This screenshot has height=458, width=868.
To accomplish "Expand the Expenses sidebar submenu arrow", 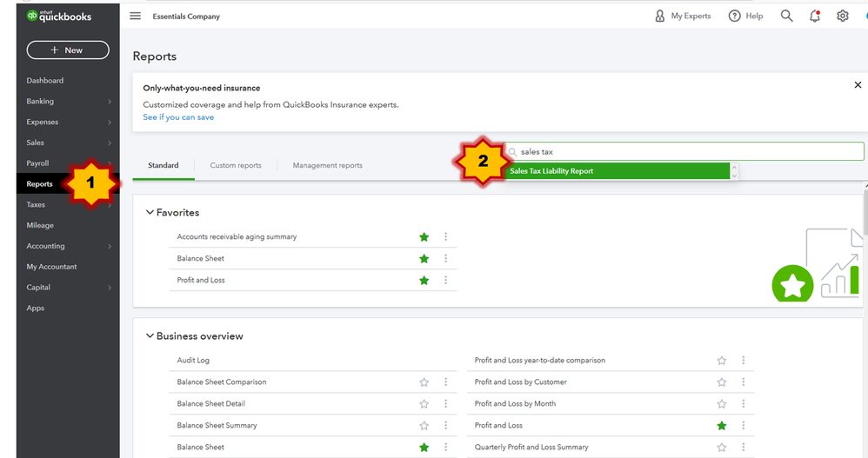I will pos(110,123).
